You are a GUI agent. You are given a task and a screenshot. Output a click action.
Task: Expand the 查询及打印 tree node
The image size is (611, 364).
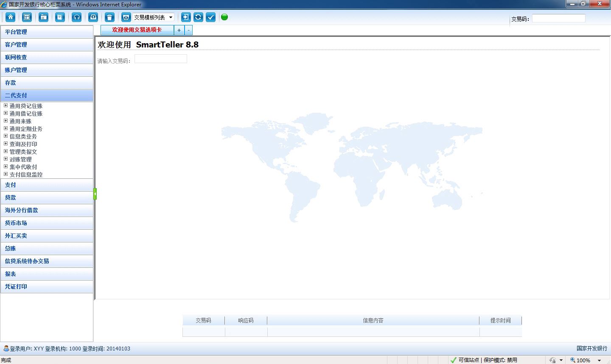tap(6, 144)
